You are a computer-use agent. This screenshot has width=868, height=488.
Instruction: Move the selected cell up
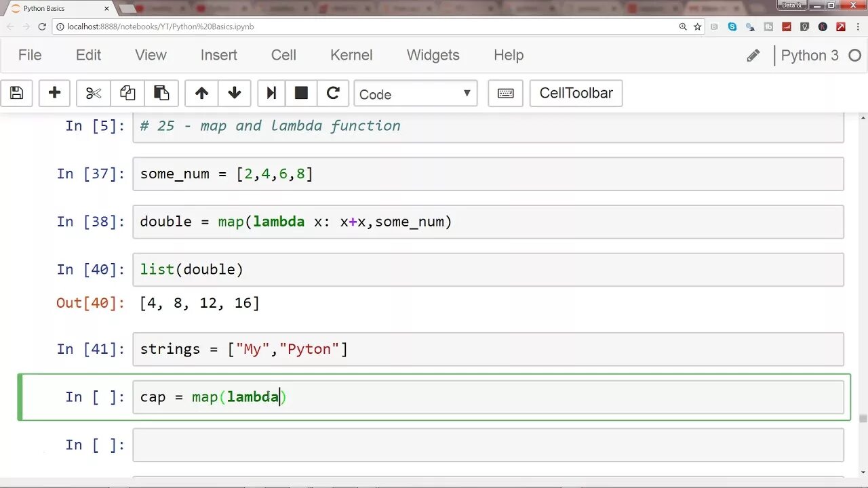(x=201, y=93)
